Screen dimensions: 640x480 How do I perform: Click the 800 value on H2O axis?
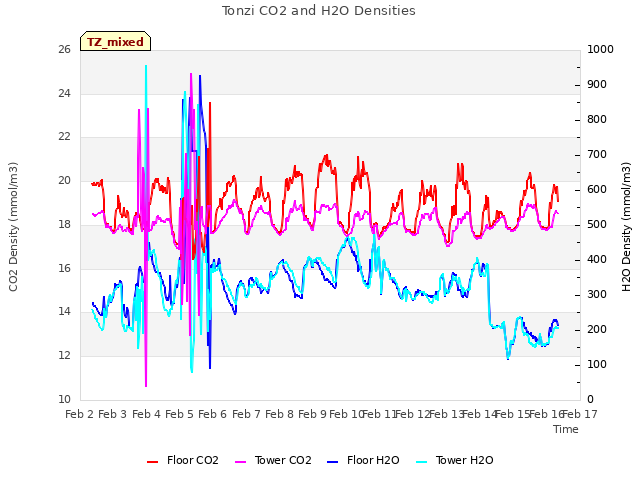(597, 120)
